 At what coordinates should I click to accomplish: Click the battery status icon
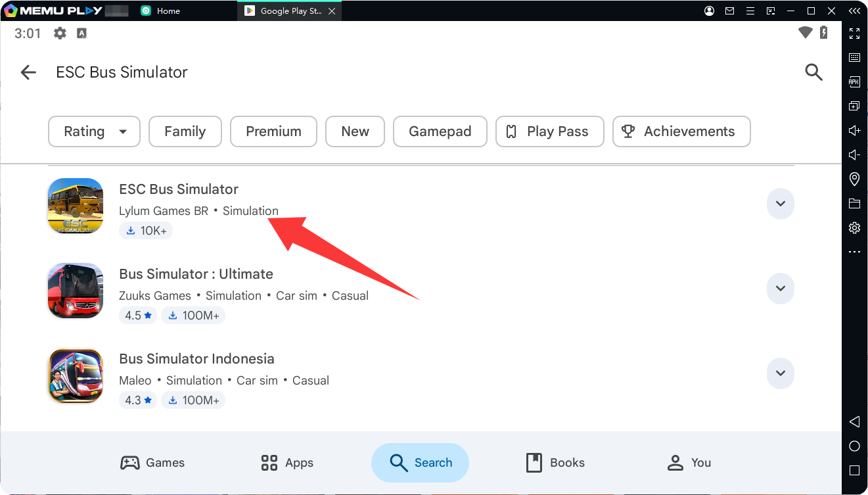[824, 32]
